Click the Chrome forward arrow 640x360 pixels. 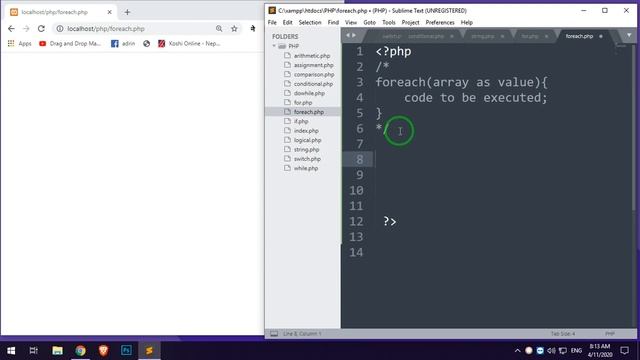(x=26, y=29)
